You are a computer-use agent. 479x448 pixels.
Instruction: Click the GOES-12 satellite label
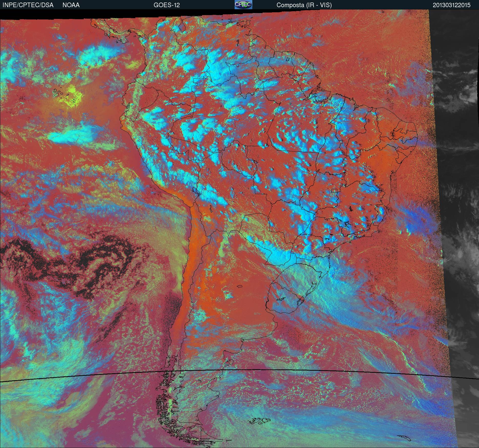pos(167,5)
